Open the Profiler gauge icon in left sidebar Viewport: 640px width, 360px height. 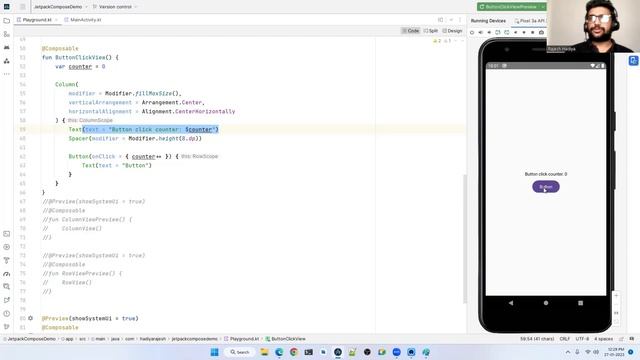7,274
